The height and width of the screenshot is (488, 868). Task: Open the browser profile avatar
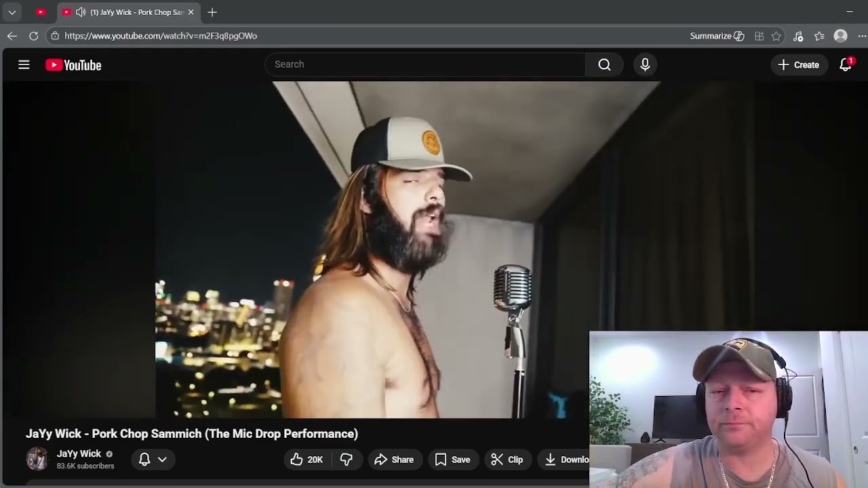[841, 36]
